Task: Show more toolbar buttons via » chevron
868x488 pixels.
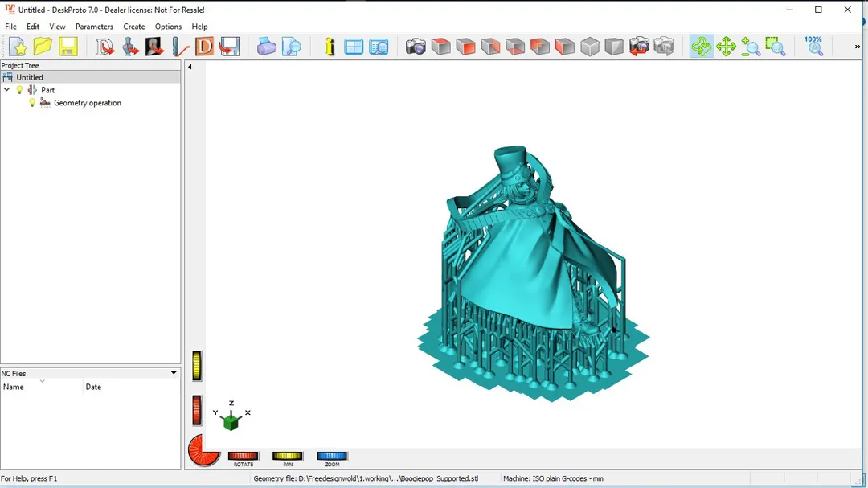Action: pos(857,47)
